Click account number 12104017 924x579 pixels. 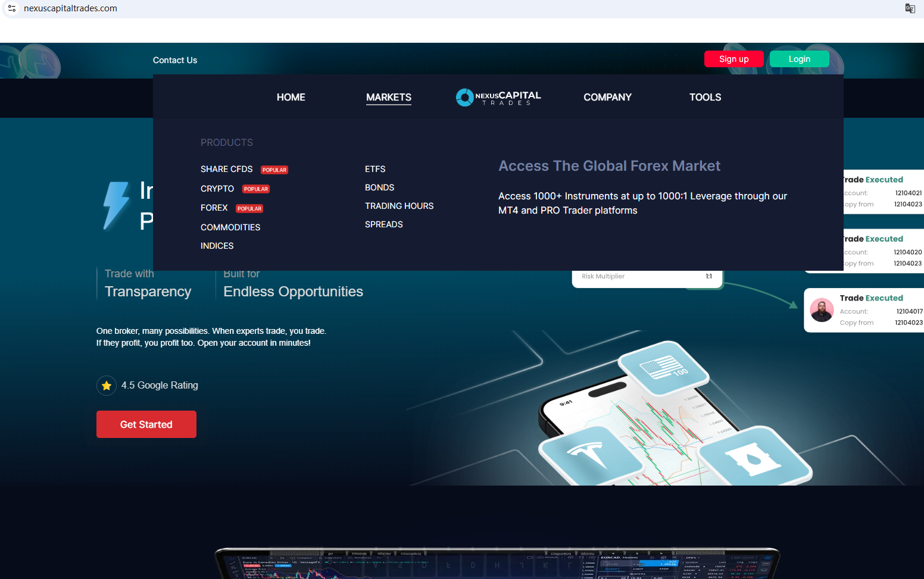(x=910, y=311)
